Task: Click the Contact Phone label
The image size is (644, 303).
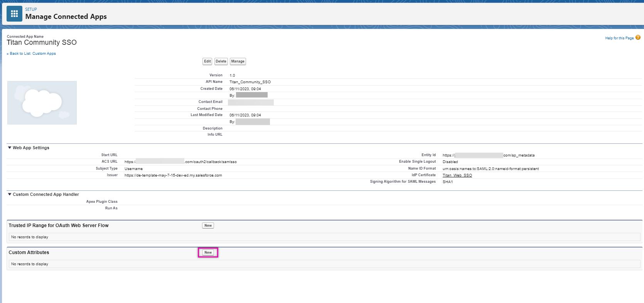Action: click(210, 109)
